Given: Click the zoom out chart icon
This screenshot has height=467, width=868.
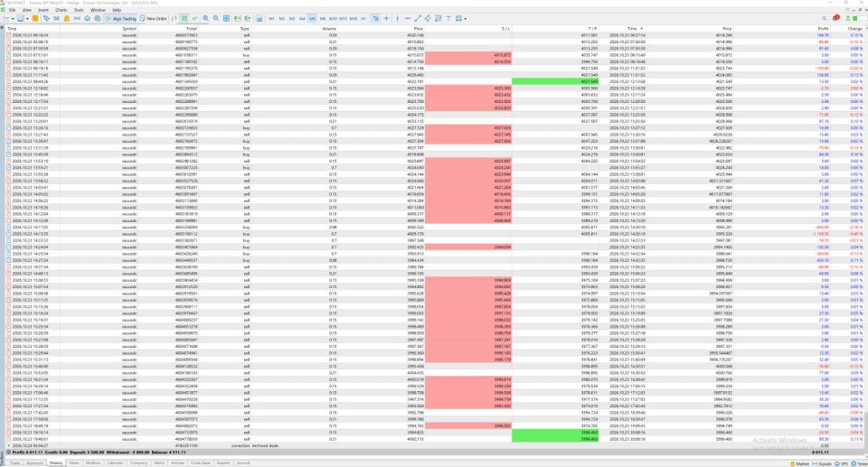Looking at the screenshot, I should click(216, 18).
